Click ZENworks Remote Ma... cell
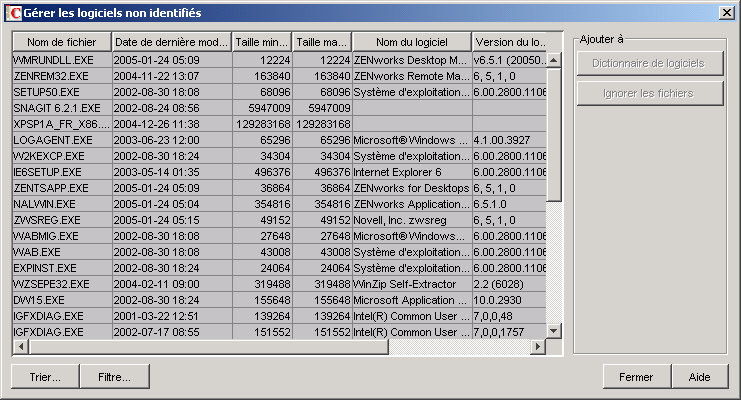Image resolution: width=741 pixels, height=400 pixels. pyautogui.click(x=412, y=76)
